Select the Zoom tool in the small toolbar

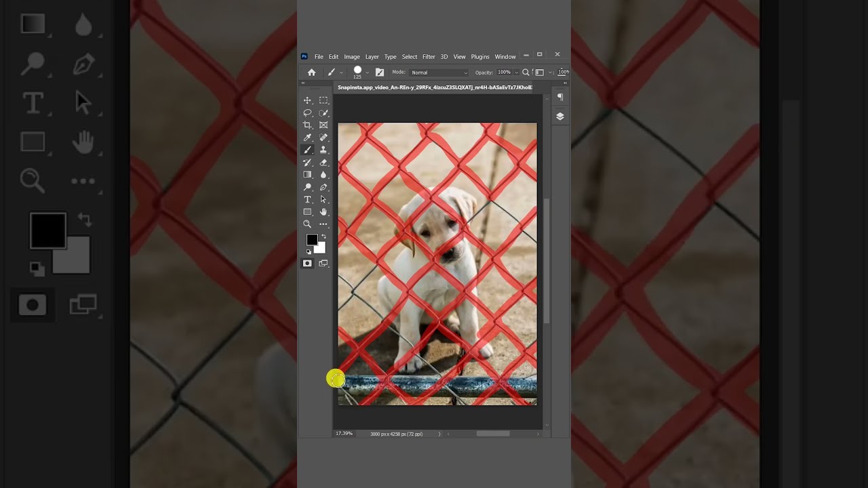(307, 224)
